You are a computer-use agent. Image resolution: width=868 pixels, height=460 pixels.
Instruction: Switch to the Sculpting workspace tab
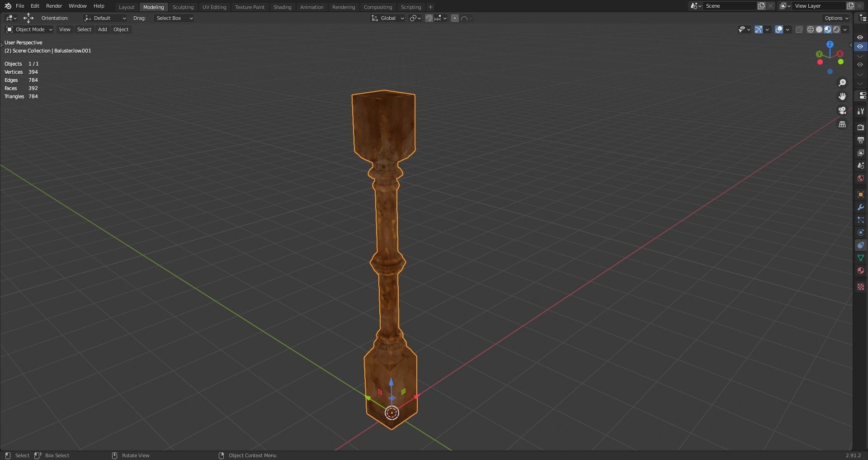coord(183,7)
